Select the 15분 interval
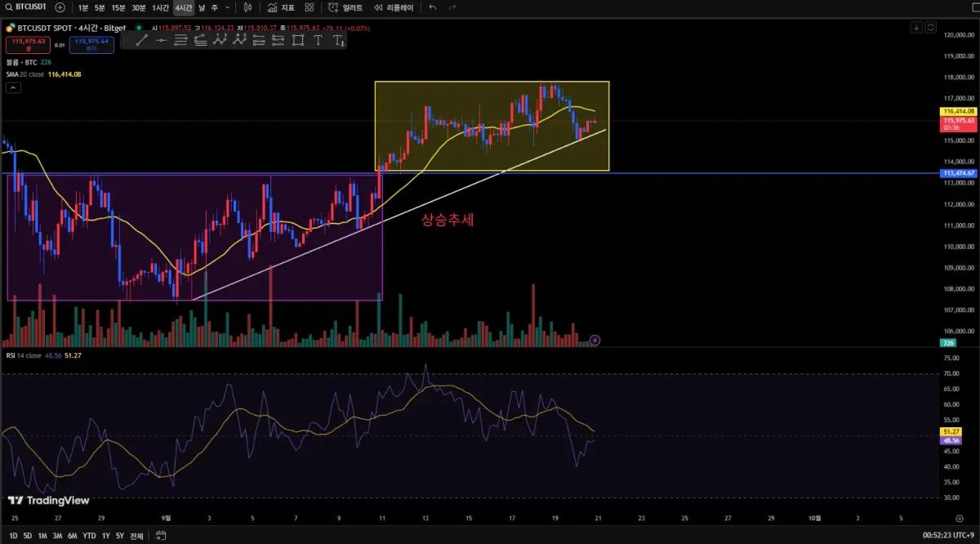The image size is (980, 544). 118,7
